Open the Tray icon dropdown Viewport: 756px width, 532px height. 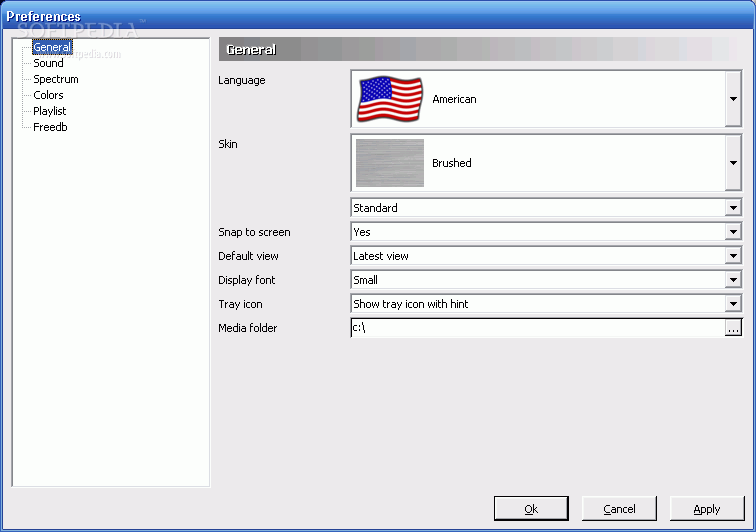tap(546, 304)
